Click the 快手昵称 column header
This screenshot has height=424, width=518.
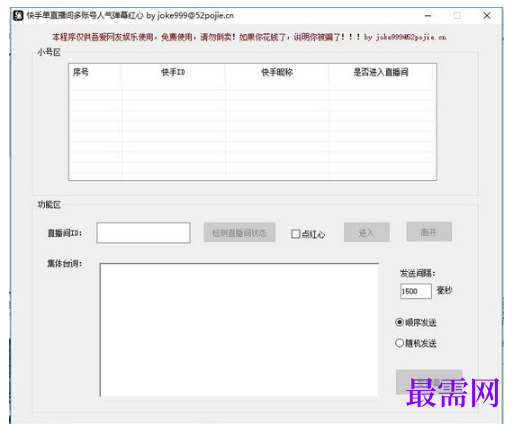(277, 72)
